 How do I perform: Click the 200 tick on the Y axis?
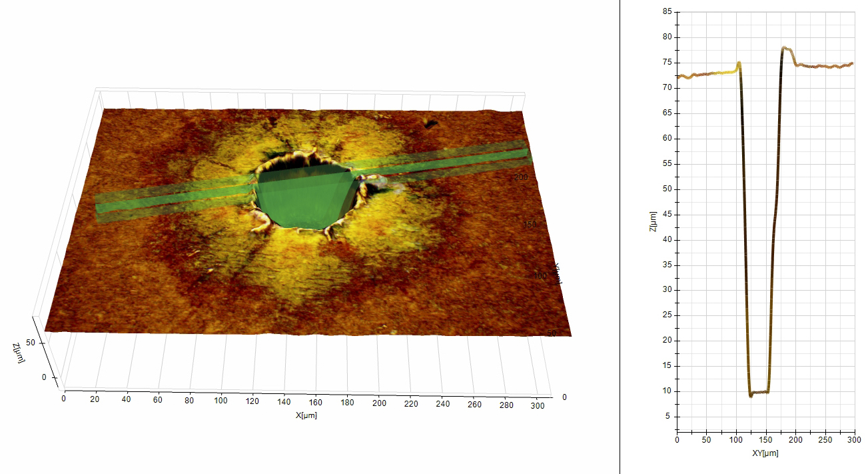[522, 178]
